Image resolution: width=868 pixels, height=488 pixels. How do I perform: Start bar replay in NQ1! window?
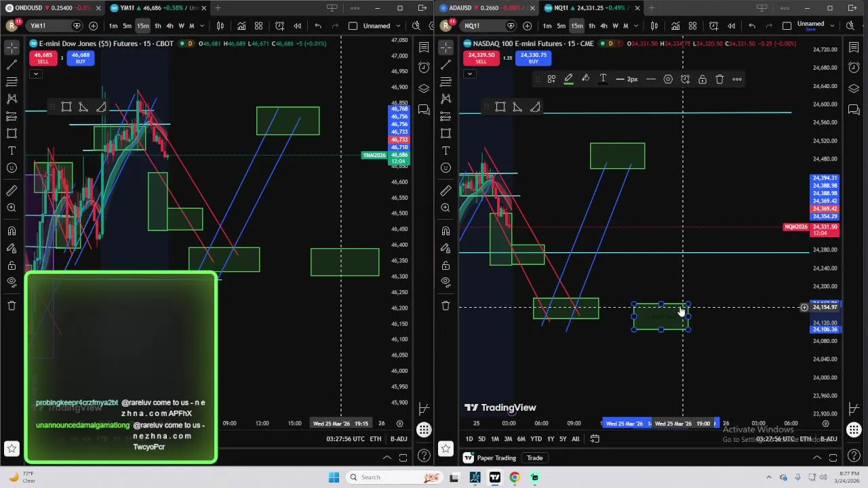[x=731, y=26]
